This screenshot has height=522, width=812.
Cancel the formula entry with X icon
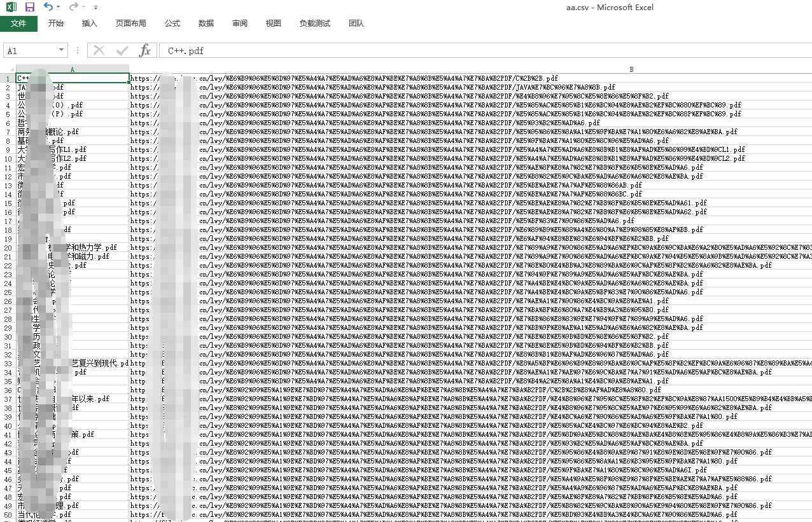tap(99, 51)
